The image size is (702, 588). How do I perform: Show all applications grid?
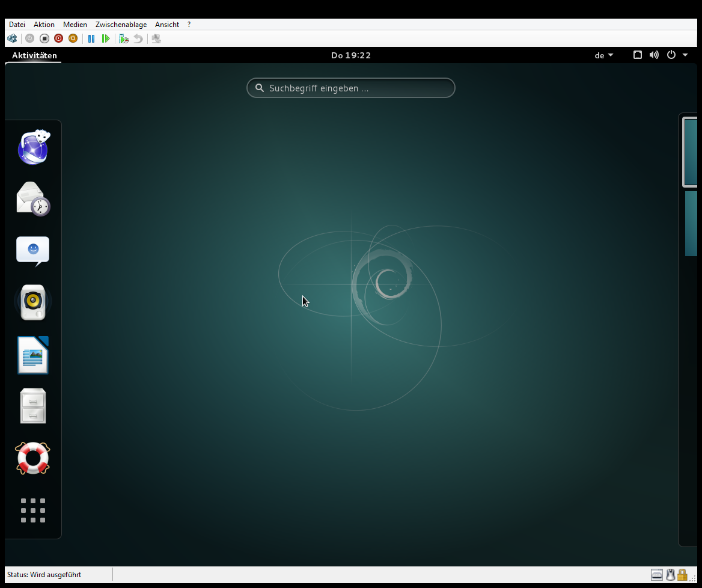pyautogui.click(x=33, y=510)
